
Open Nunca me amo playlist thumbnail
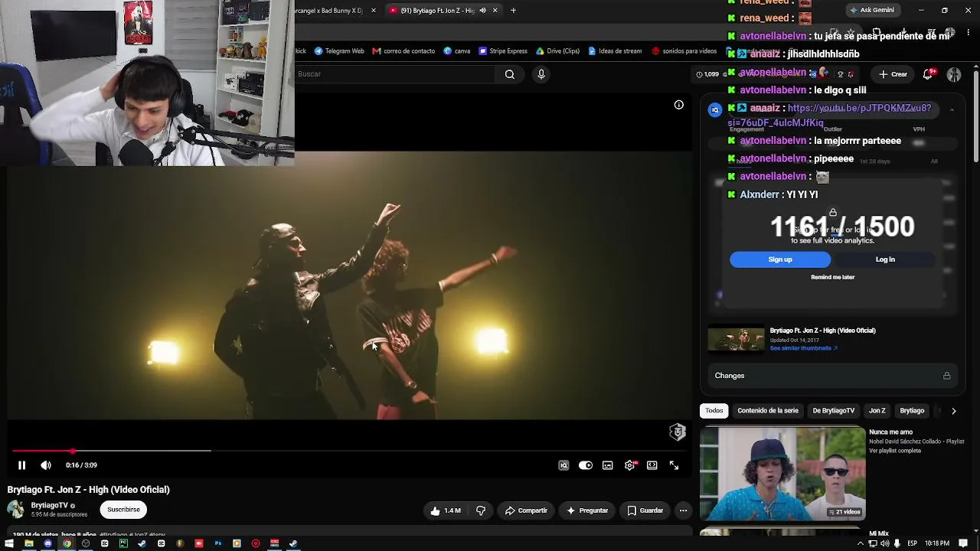point(782,474)
